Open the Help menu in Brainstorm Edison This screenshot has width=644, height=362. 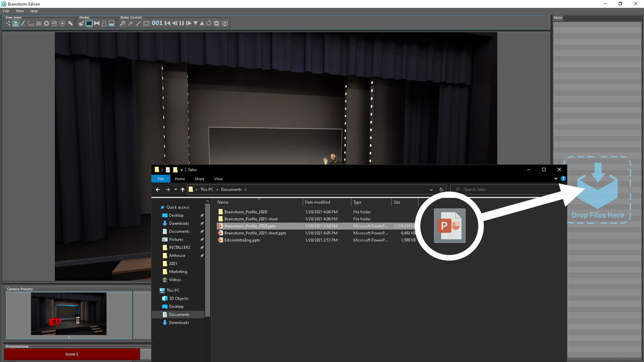click(34, 11)
